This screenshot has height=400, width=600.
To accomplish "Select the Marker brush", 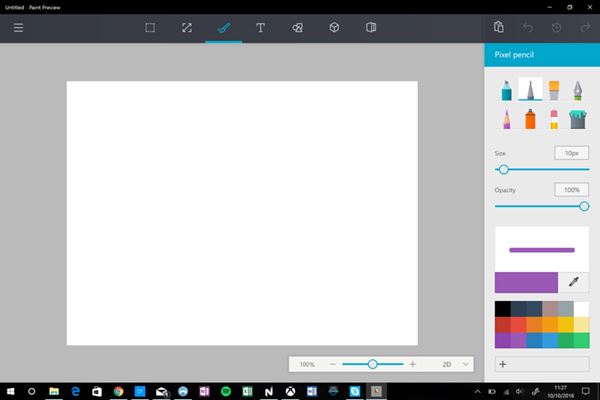I will tap(506, 90).
